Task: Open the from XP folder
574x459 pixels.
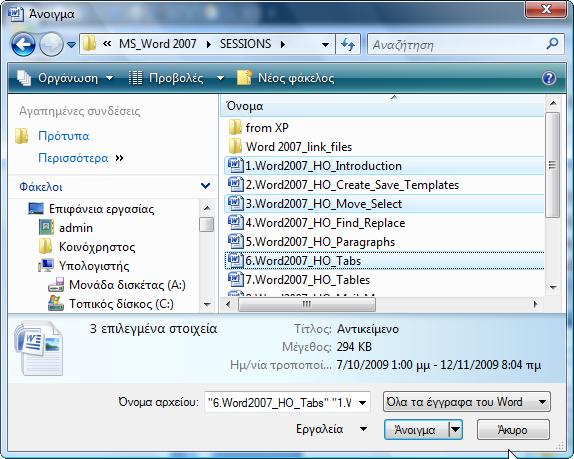Action: pos(267,128)
